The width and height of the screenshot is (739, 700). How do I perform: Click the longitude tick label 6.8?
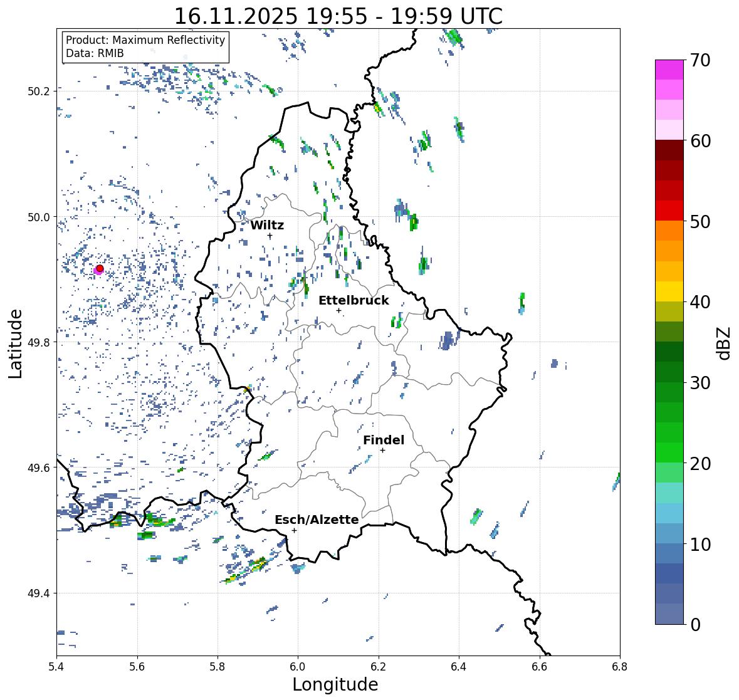[620, 666]
